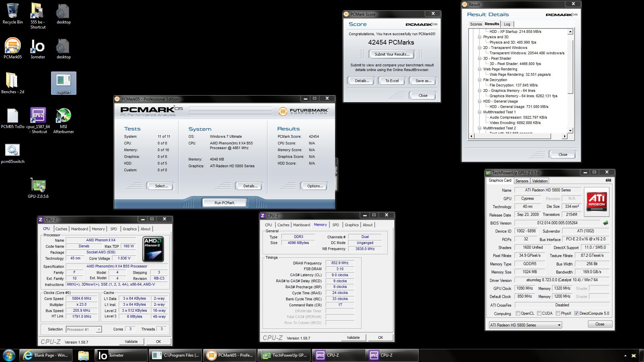Click Save as... in PCMark Score
The height and width of the screenshot is (362, 644).
423,81
